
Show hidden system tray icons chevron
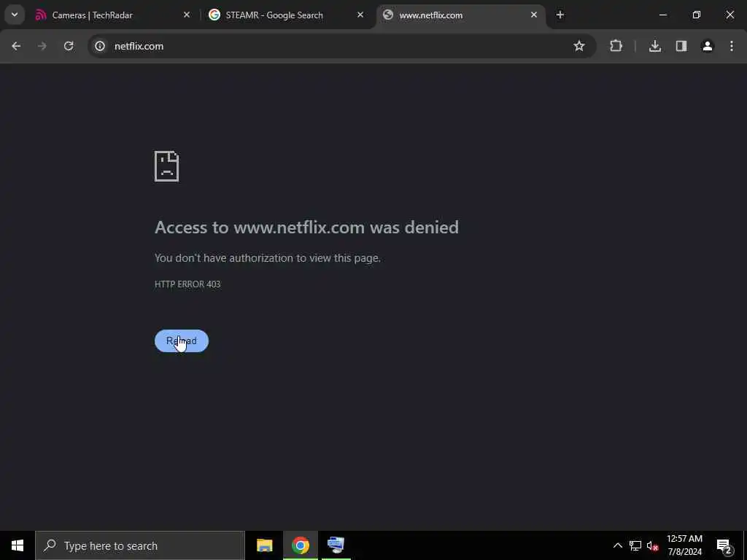(617, 545)
